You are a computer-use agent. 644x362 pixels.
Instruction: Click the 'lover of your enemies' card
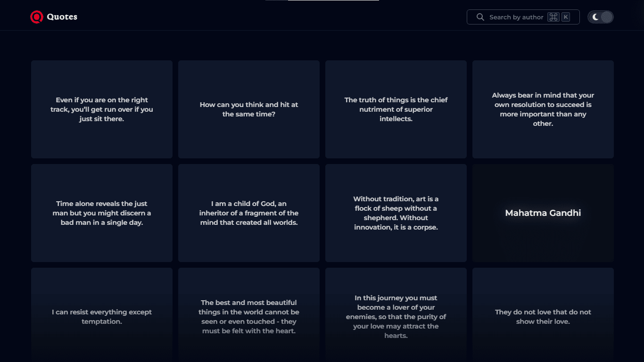396,317
